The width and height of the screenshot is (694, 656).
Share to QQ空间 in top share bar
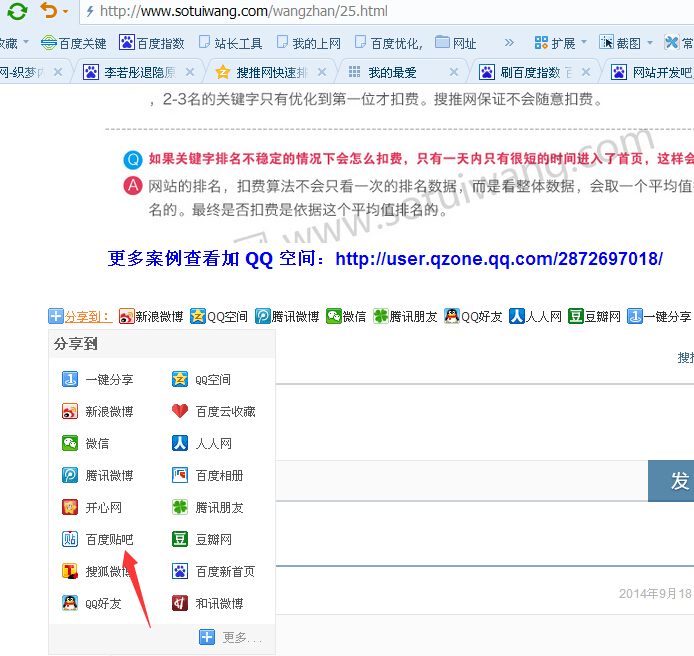pyautogui.click(x=219, y=316)
